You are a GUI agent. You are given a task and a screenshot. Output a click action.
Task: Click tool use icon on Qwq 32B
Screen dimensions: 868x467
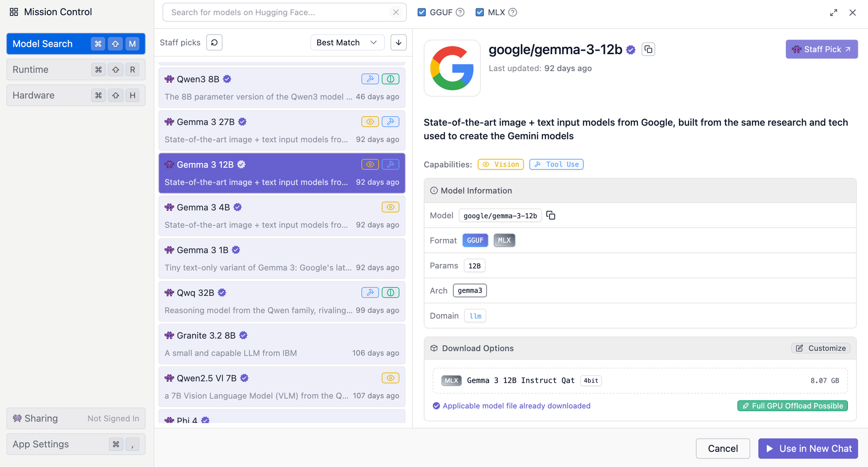pos(370,293)
